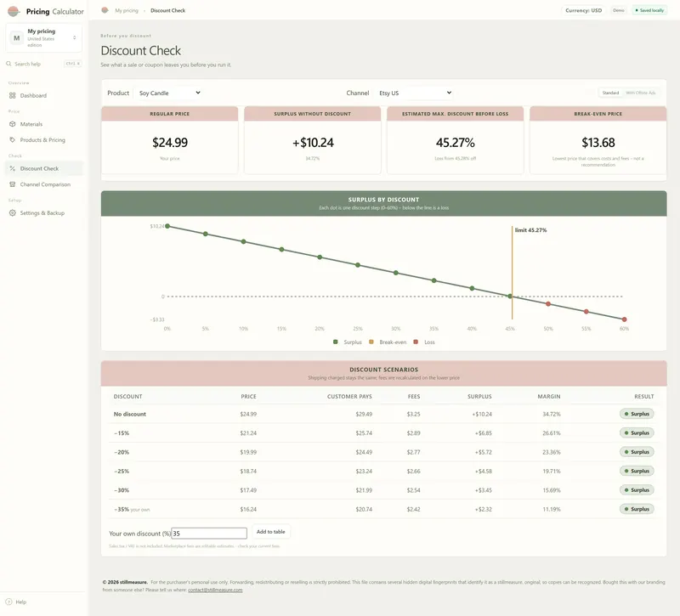
Task: Select Discount Check in the sidebar
Action: tap(43, 168)
